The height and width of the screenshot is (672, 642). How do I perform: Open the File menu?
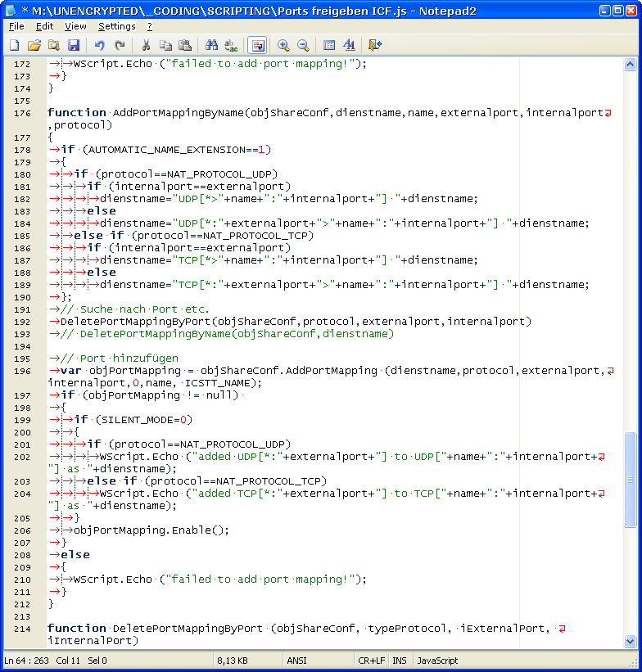pyautogui.click(x=16, y=26)
